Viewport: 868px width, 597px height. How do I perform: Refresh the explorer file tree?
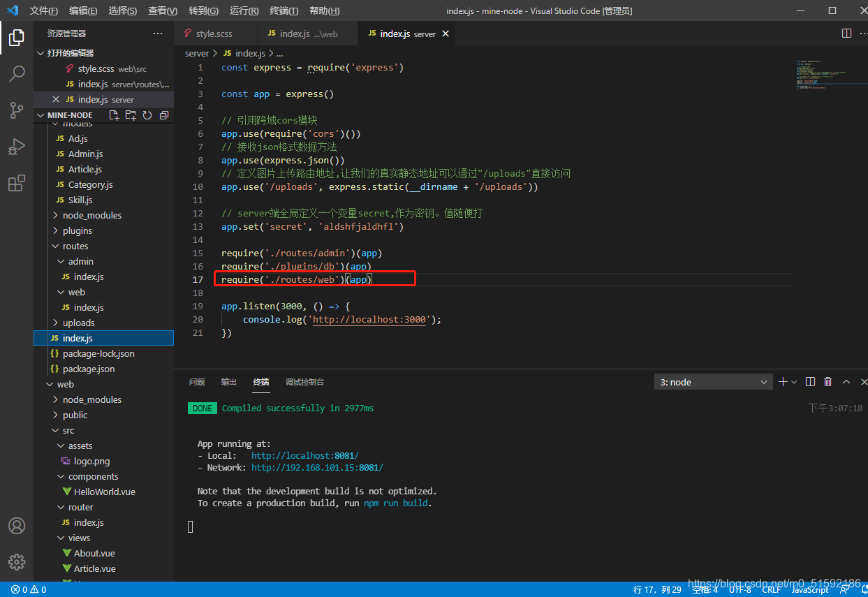pos(147,115)
